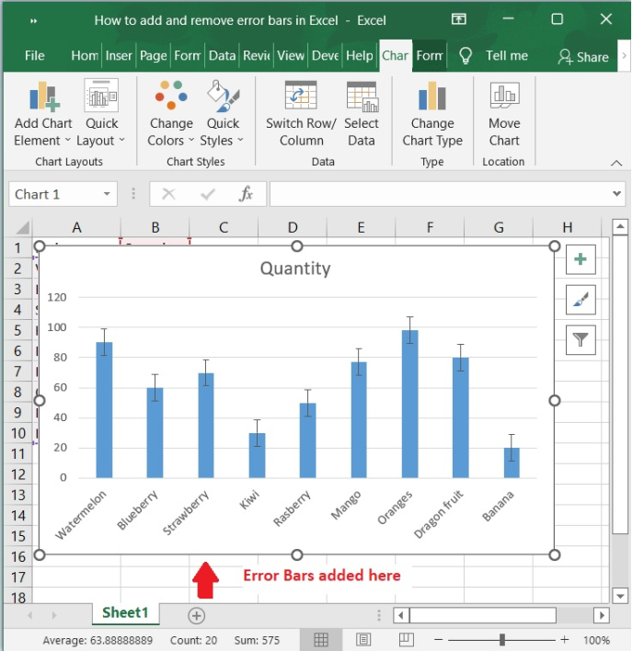Open the Quick Styles gallery
The image size is (644, 651).
[x=223, y=113]
